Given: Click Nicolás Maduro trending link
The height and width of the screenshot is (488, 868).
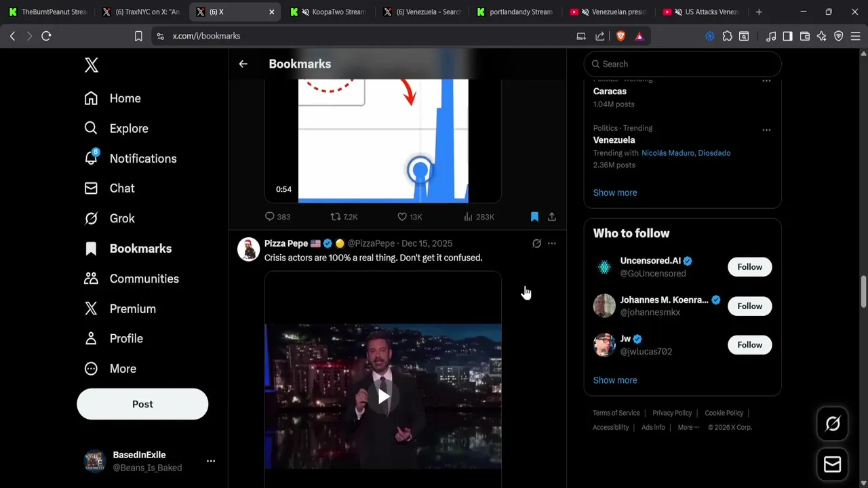Looking at the screenshot, I should coord(668,153).
